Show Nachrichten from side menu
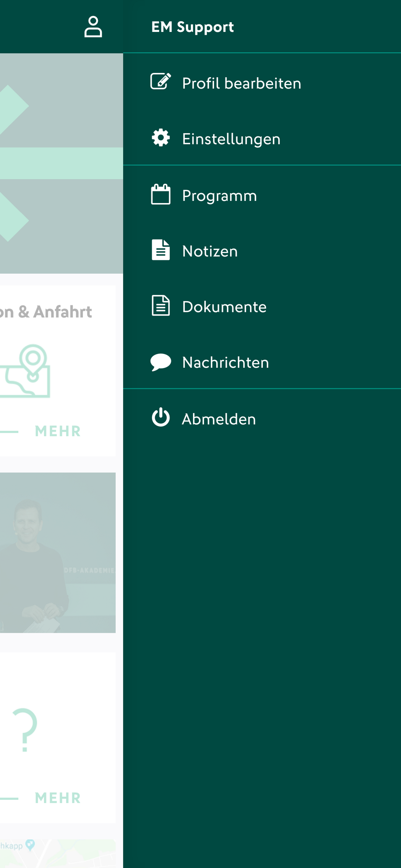The width and height of the screenshot is (401, 868). (x=262, y=362)
